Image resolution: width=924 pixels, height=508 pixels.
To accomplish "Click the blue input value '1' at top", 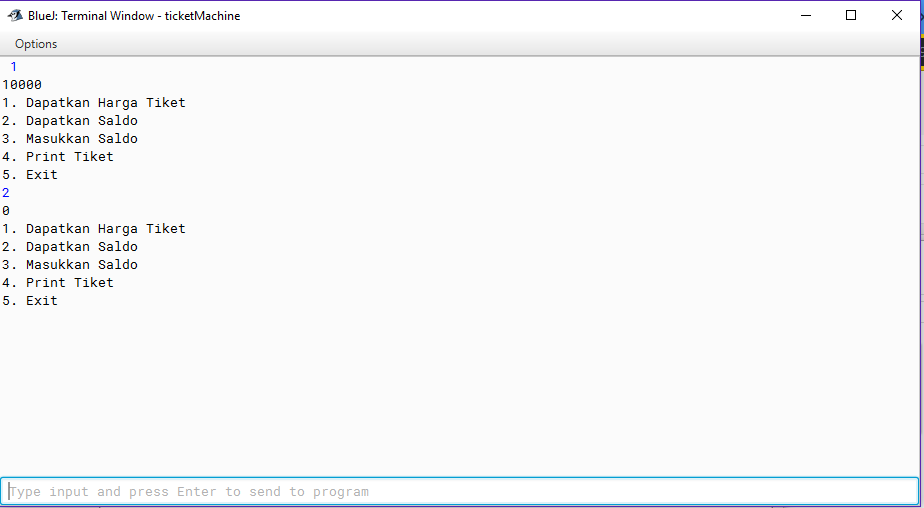I will point(14,67).
